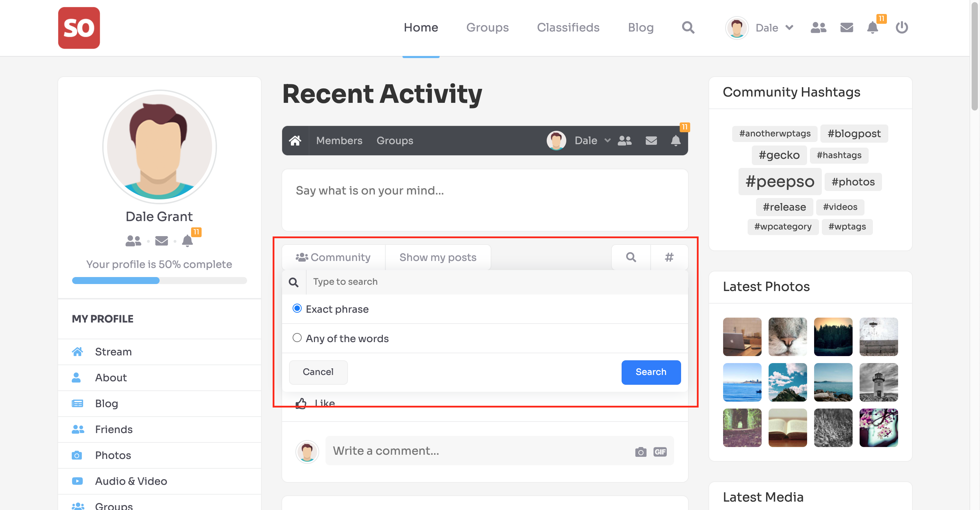
Task: Open the #gecko hashtag
Action: click(x=779, y=155)
